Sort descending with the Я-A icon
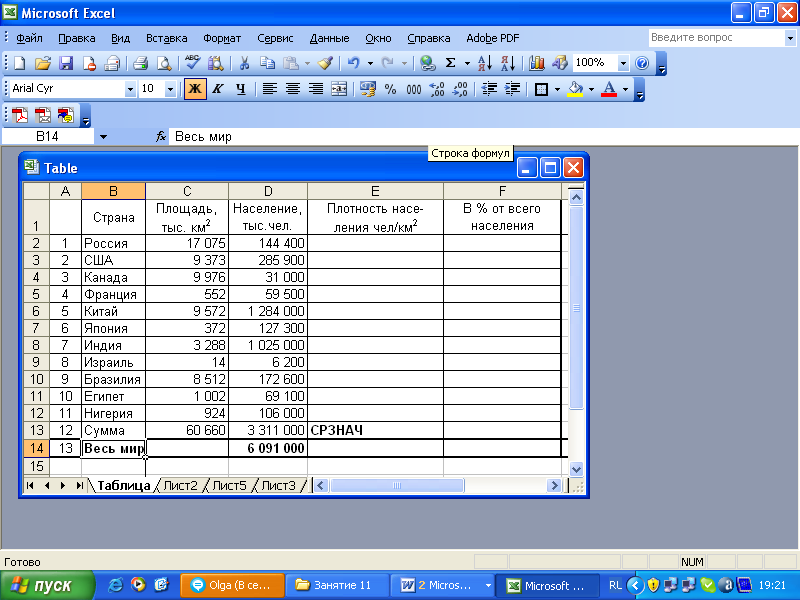 coord(508,63)
